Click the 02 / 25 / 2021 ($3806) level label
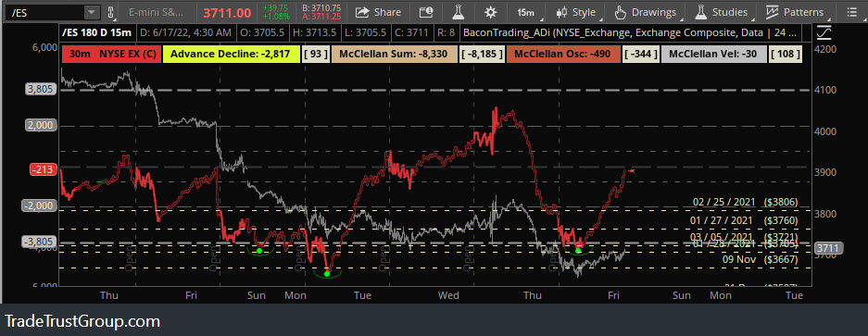 coord(745,202)
